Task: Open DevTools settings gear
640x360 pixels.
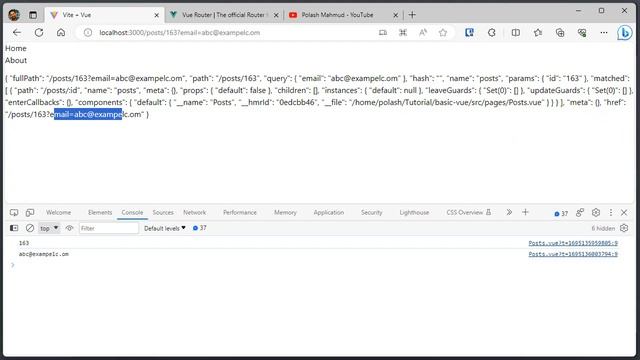Action: pyautogui.click(x=596, y=212)
